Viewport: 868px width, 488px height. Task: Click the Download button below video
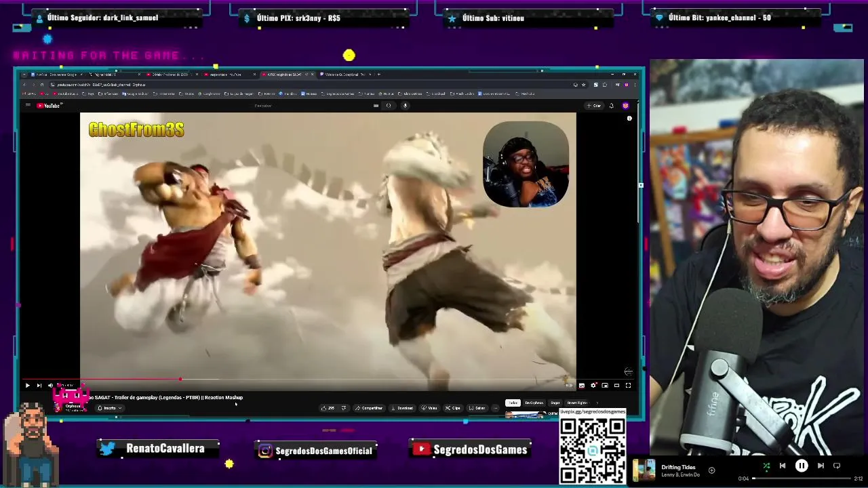click(402, 408)
